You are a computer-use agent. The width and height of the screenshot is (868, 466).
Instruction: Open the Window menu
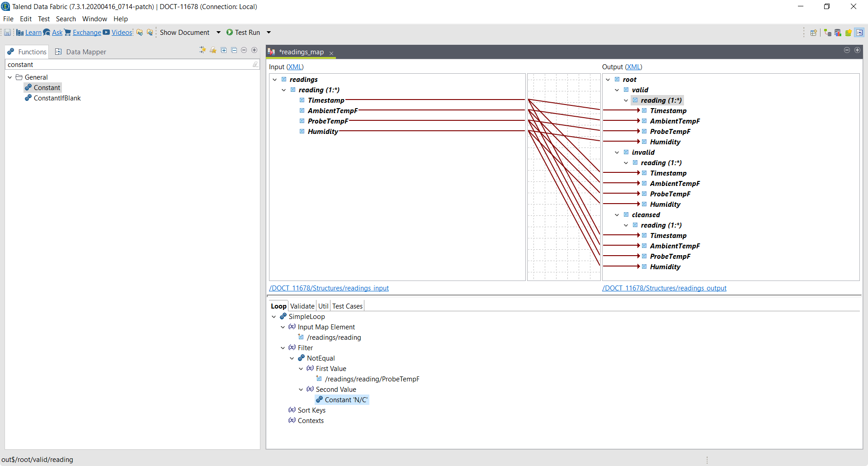click(94, 19)
